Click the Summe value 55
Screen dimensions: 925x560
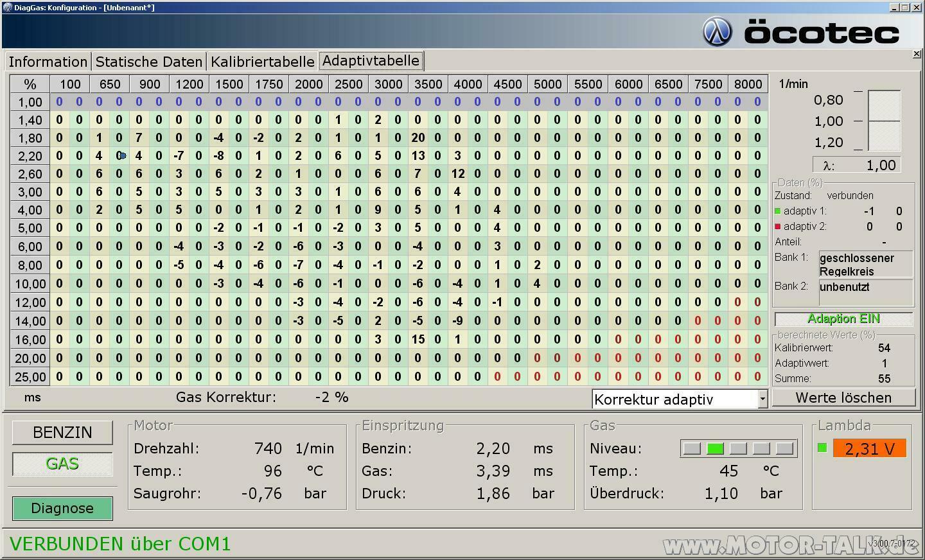coord(885,378)
